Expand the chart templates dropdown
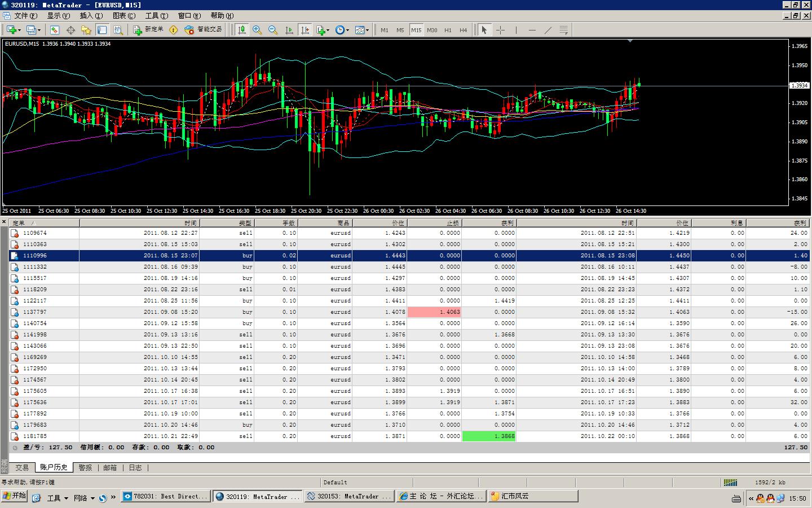The image size is (812, 508). (x=362, y=30)
